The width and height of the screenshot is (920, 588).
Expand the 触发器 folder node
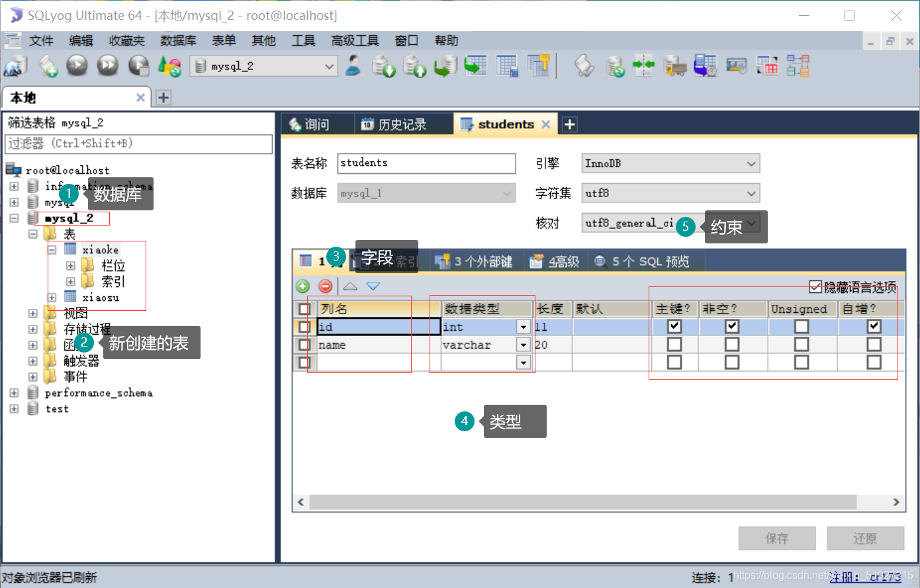(x=32, y=361)
